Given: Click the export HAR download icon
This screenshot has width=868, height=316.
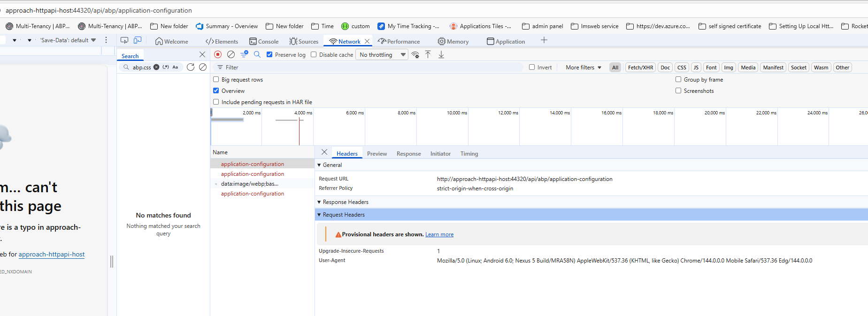Looking at the screenshot, I should pyautogui.click(x=441, y=54).
